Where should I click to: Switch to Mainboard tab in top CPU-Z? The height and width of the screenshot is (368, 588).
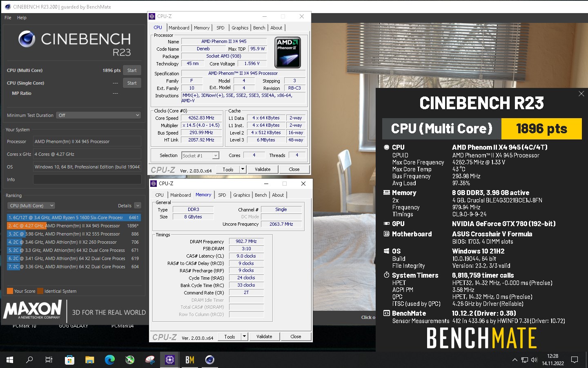[179, 28]
